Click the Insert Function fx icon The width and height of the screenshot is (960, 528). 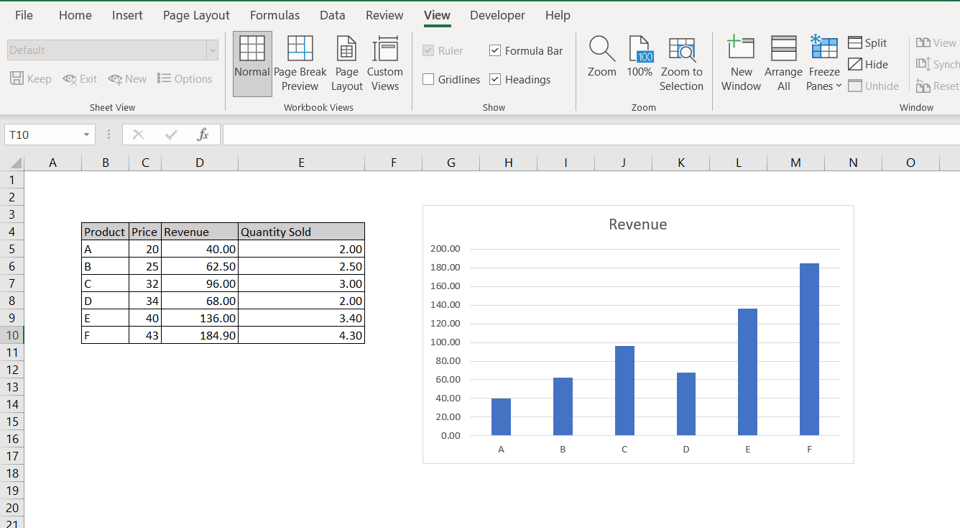[x=203, y=135]
